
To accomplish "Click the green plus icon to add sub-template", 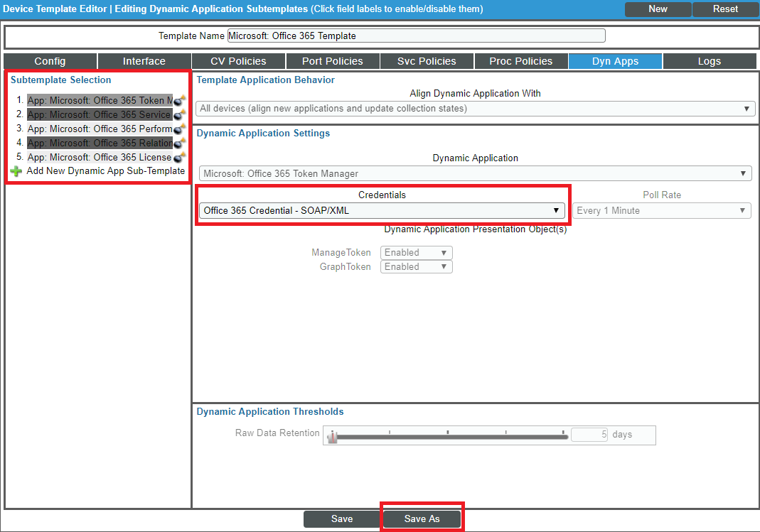I will [x=16, y=171].
